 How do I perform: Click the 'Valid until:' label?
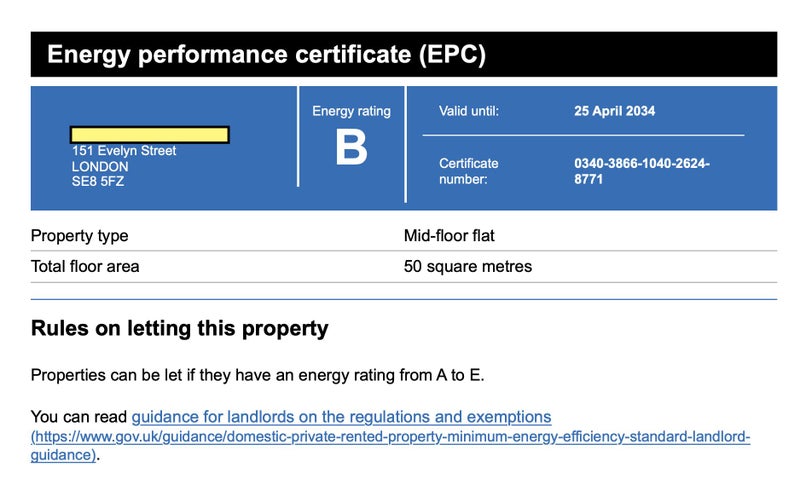click(469, 111)
